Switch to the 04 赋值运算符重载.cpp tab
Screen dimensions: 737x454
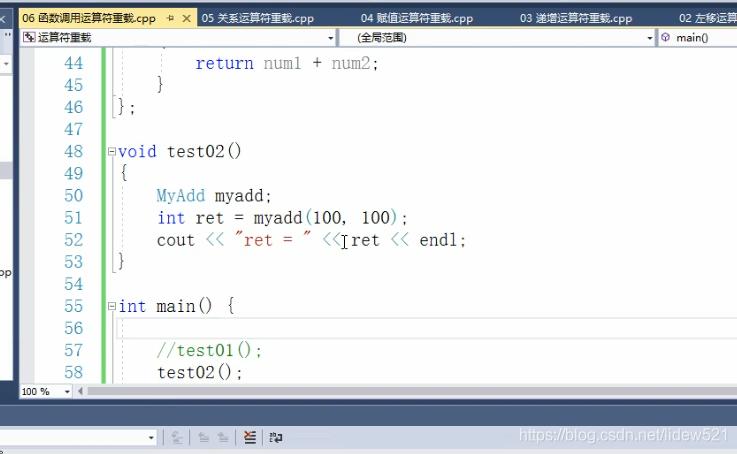416,18
